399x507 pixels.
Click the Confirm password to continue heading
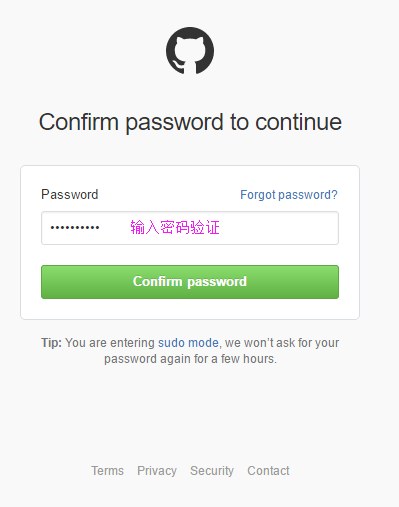click(190, 122)
